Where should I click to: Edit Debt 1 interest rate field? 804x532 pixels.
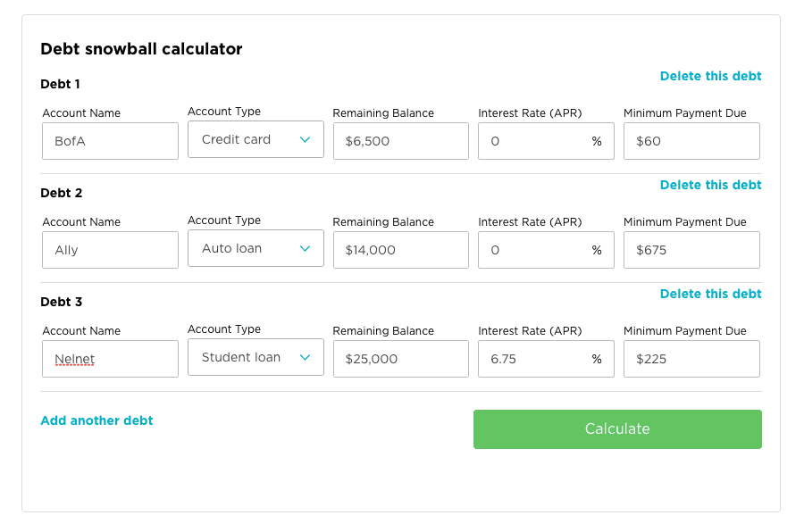click(546, 141)
